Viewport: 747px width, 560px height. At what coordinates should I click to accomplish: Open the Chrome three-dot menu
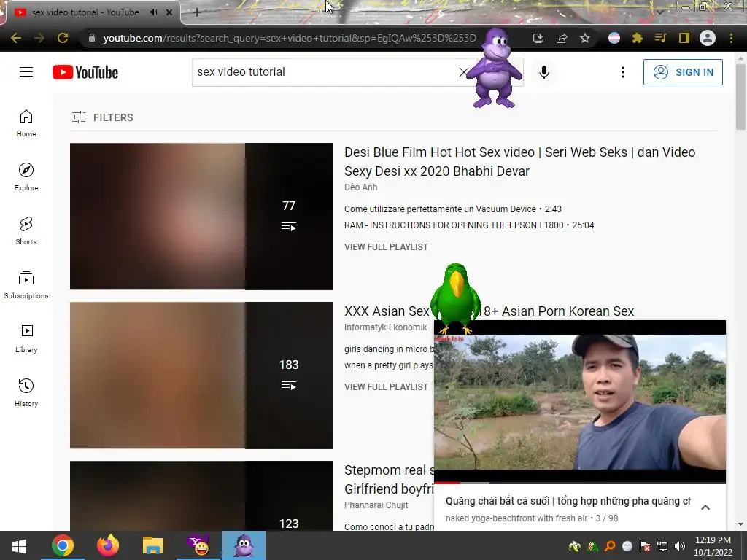pyautogui.click(x=731, y=38)
